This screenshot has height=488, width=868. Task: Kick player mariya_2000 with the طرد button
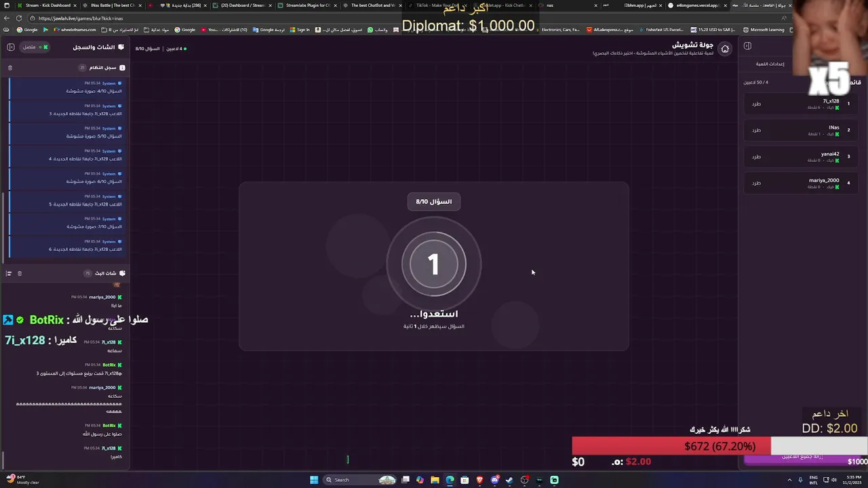pyautogui.click(x=756, y=183)
